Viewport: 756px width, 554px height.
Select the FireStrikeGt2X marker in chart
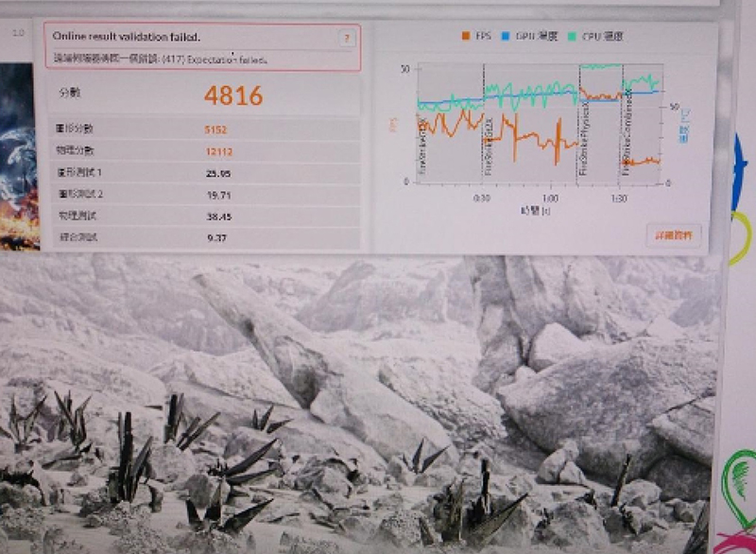click(489, 151)
